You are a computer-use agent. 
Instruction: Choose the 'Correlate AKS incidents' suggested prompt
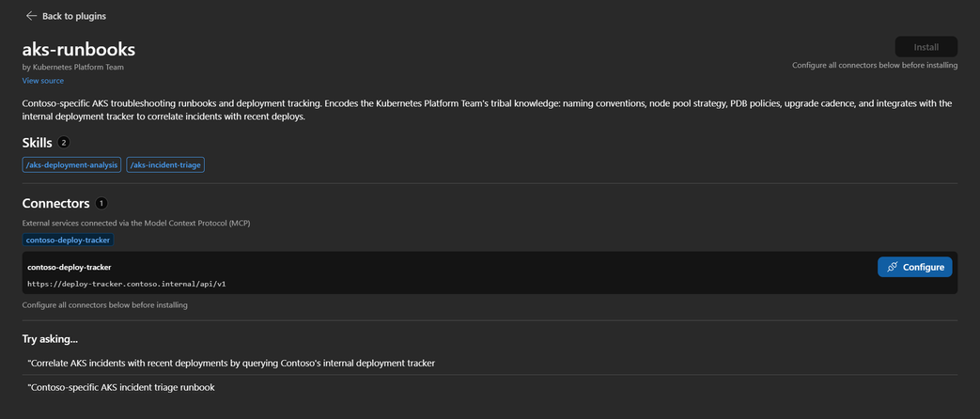(231, 363)
